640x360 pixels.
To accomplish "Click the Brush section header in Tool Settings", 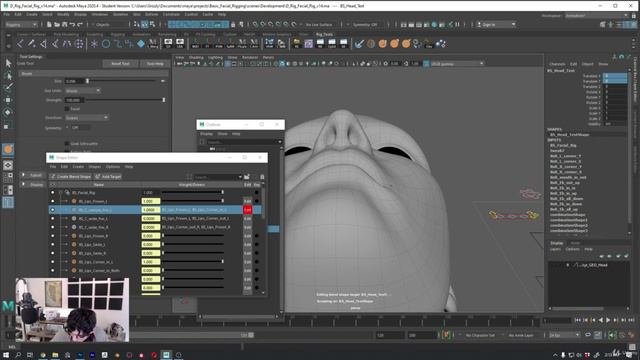I will point(93,73).
